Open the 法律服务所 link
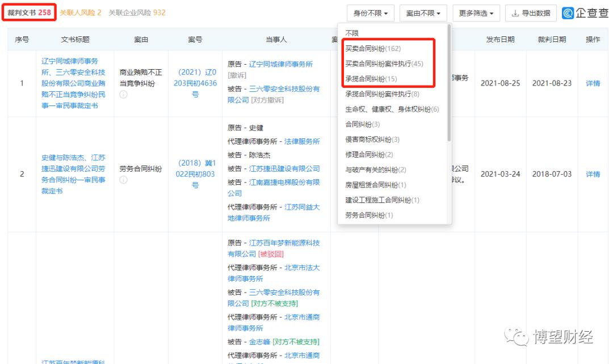This screenshot has height=364, width=613. click(x=302, y=141)
